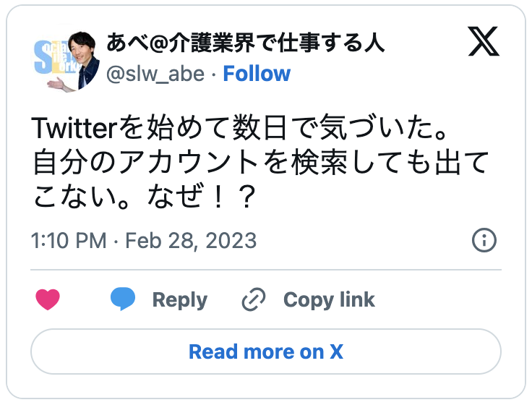This screenshot has width=532, height=405.
Task: Open display name あべ@介護業界で仕事する人
Action: (245, 43)
